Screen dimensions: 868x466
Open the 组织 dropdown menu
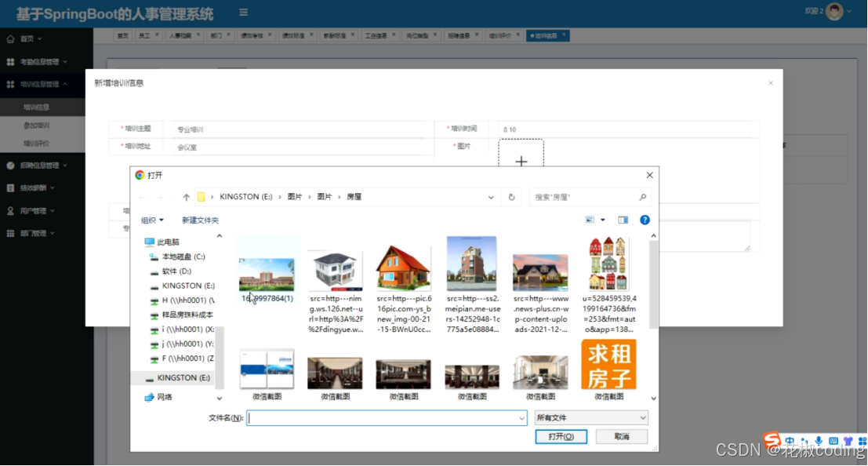(151, 220)
